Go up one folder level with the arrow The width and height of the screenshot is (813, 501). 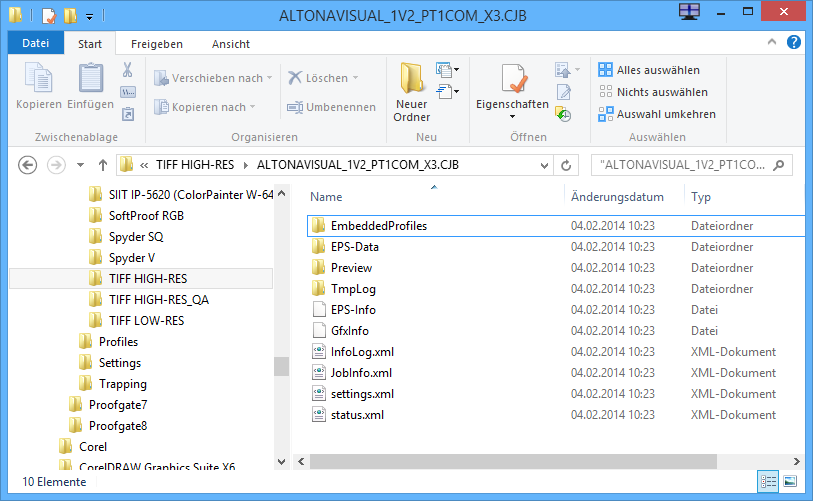(x=102, y=165)
